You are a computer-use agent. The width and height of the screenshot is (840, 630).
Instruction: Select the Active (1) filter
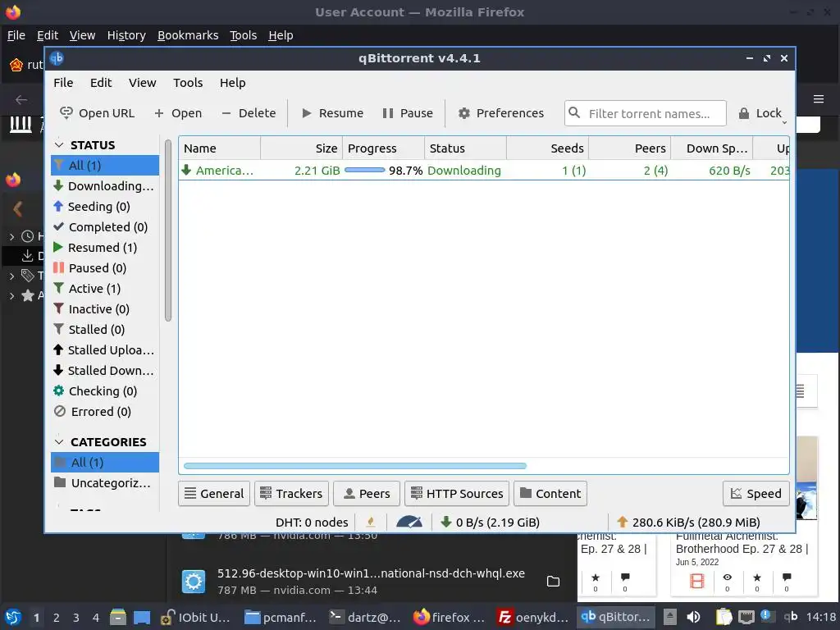pyautogui.click(x=105, y=288)
